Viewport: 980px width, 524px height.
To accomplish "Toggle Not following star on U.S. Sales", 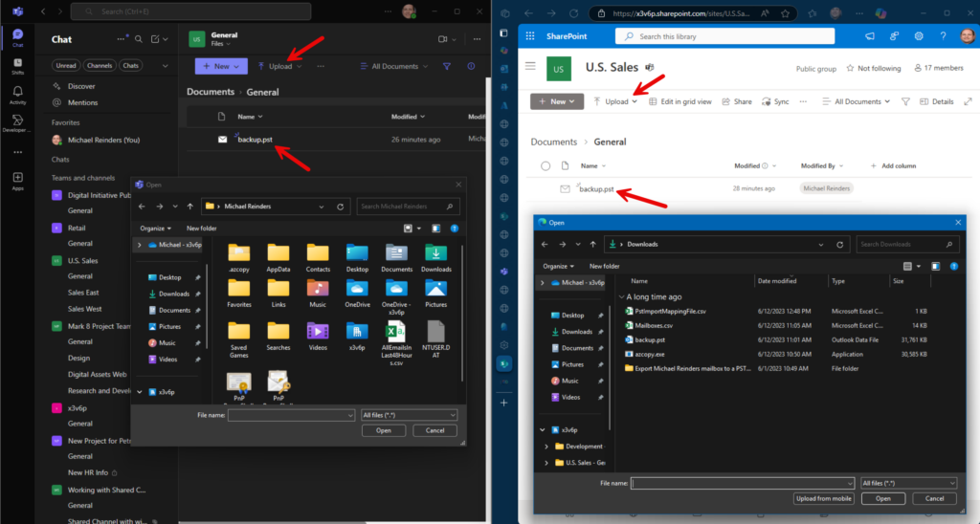I will pos(850,68).
